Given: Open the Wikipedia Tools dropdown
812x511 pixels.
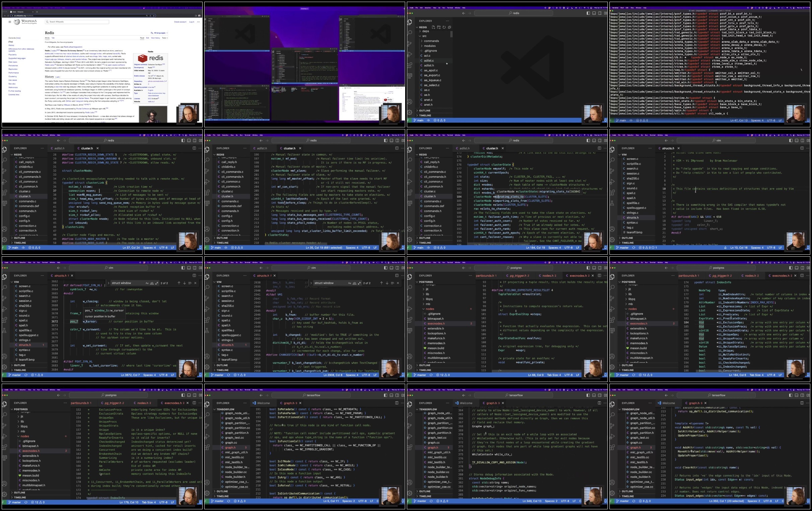Looking at the screenshot, I should [165, 38].
